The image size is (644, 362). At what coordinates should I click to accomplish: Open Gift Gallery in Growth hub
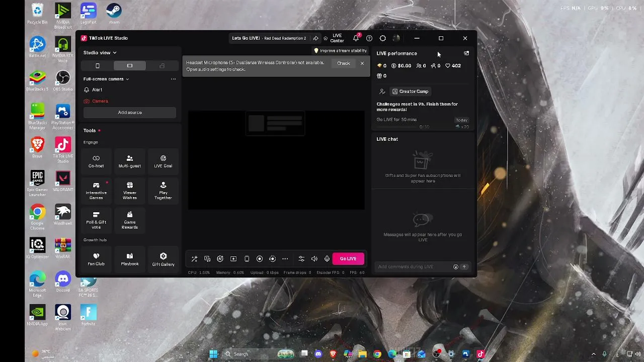click(163, 259)
